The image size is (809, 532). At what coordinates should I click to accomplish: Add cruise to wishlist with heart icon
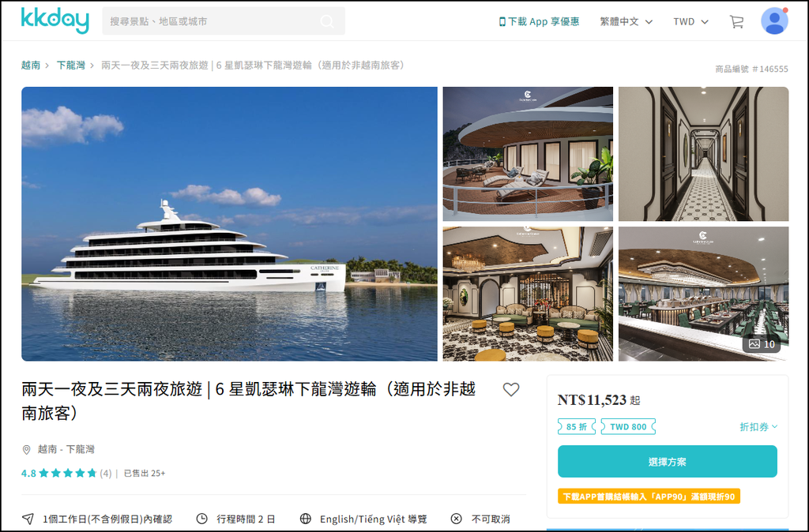coord(511,390)
